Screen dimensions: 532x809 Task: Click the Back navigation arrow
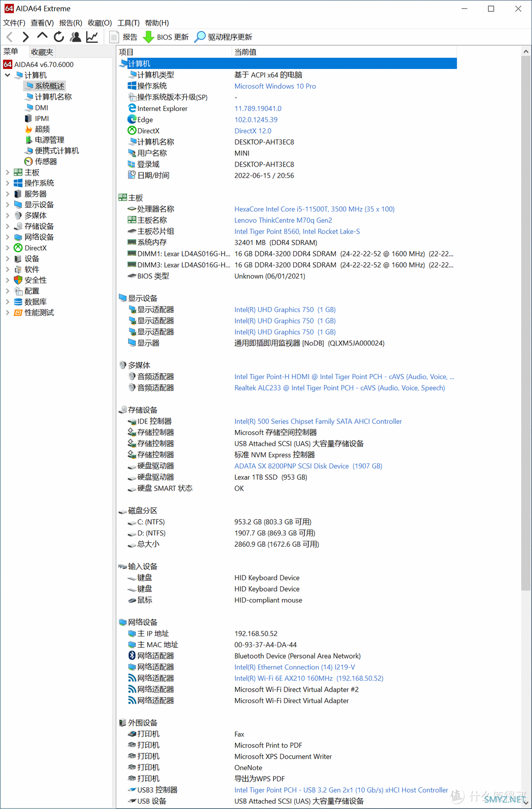pos(9,36)
